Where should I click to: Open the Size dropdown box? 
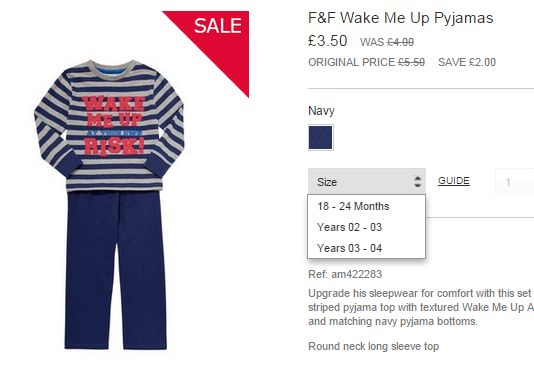pyautogui.click(x=367, y=181)
